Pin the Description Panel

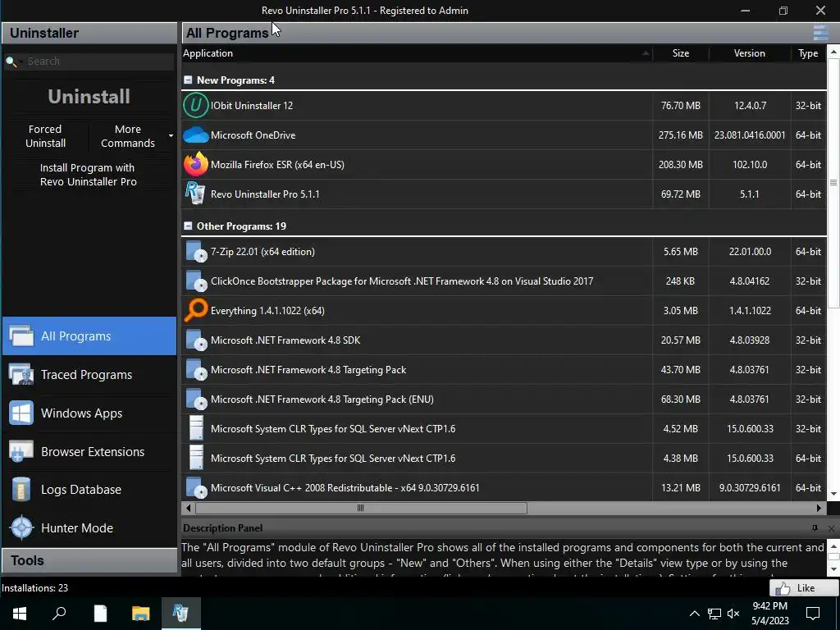[x=815, y=528]
